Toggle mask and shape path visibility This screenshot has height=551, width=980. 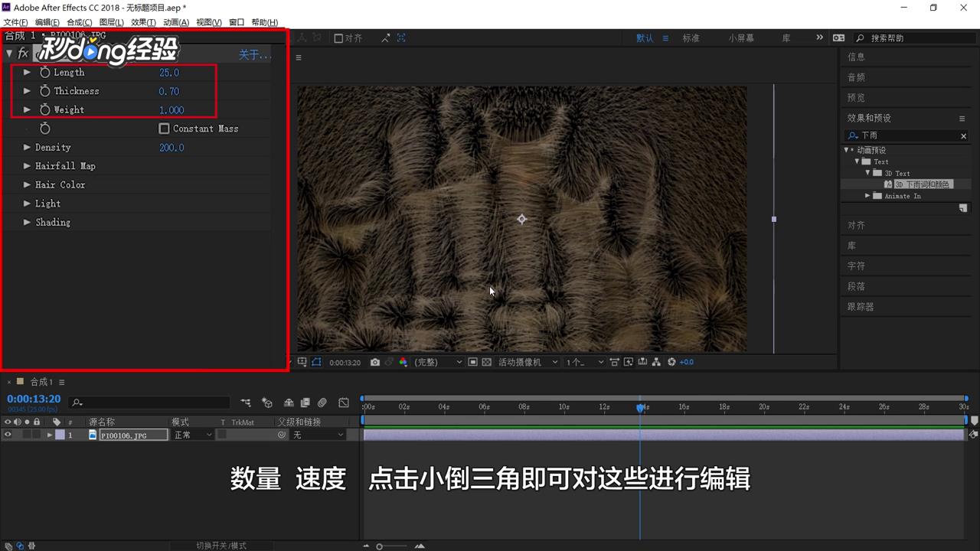pos(316,362)
